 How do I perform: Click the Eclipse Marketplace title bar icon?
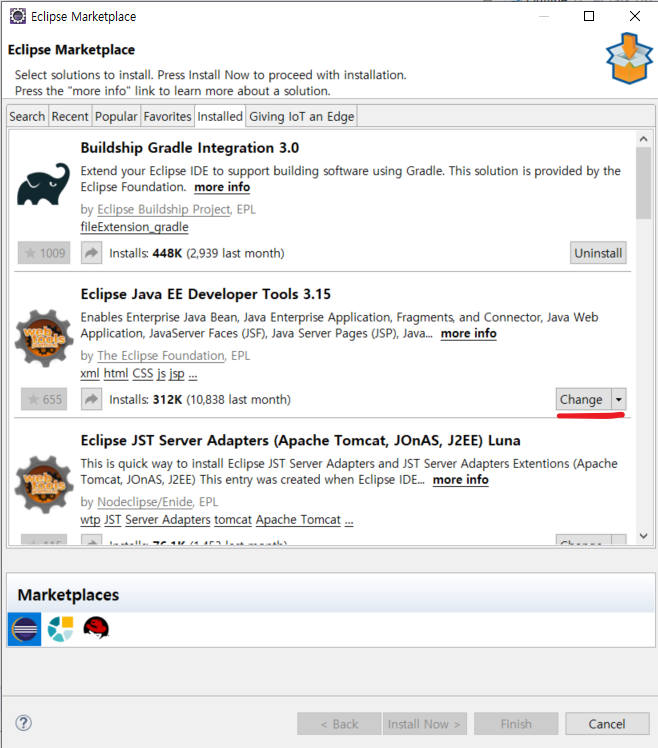(x=18, y=16)
